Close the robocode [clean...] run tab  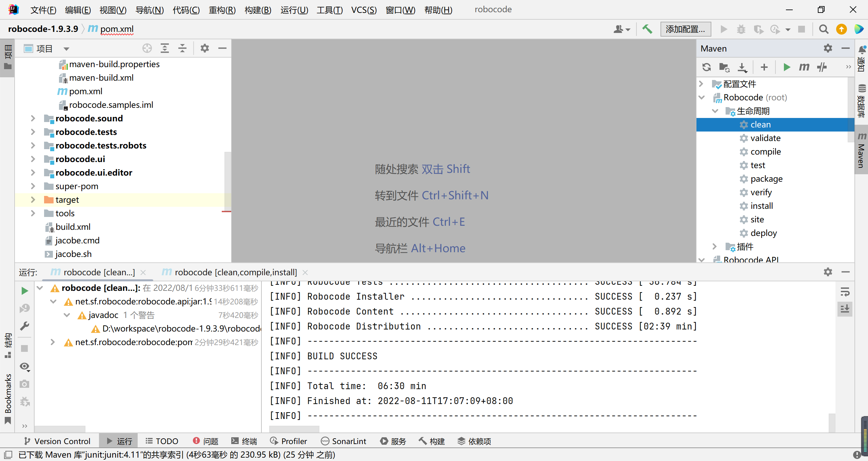pos(143,272)
